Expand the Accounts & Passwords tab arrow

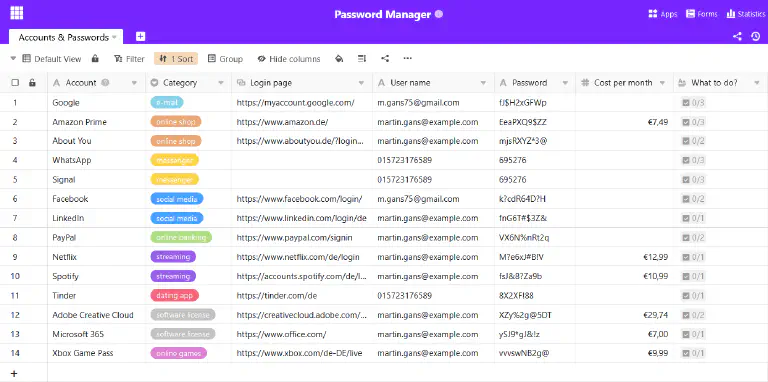(114, 37)
